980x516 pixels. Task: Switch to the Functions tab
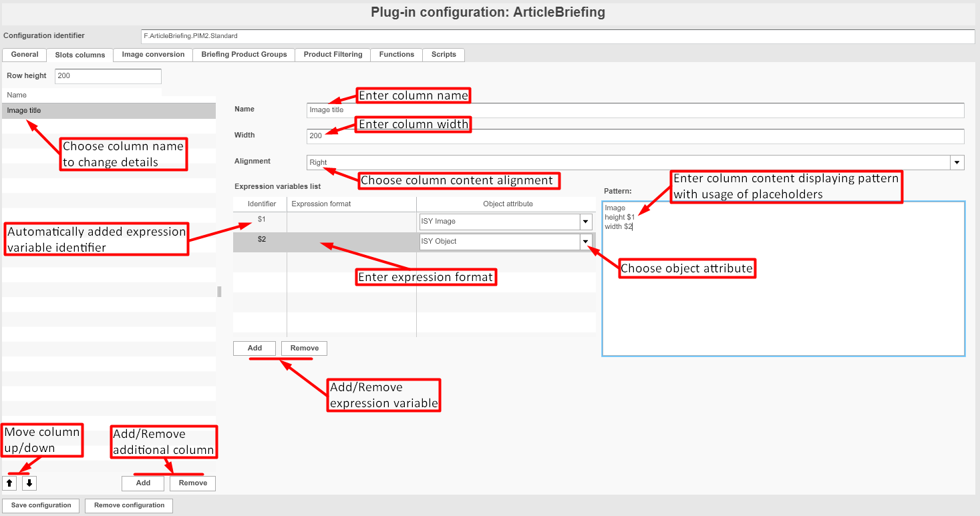click(x=397, y=55)
